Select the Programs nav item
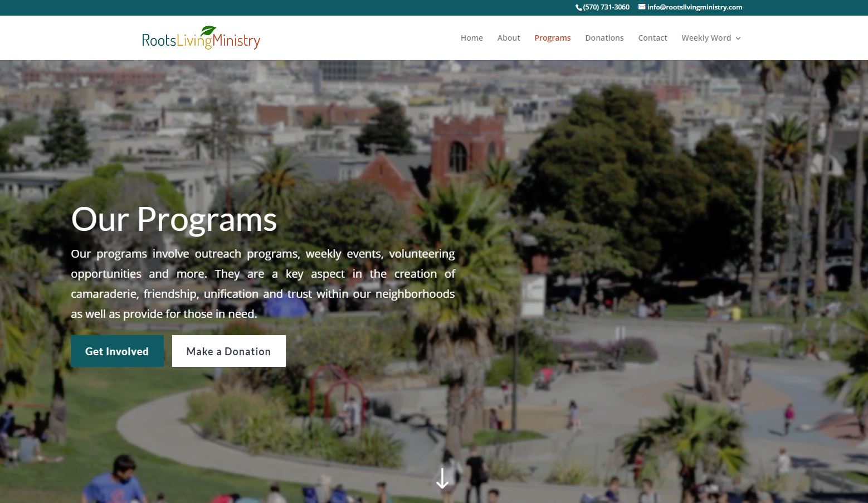868x503 pixels. click(x=553, y=38)
